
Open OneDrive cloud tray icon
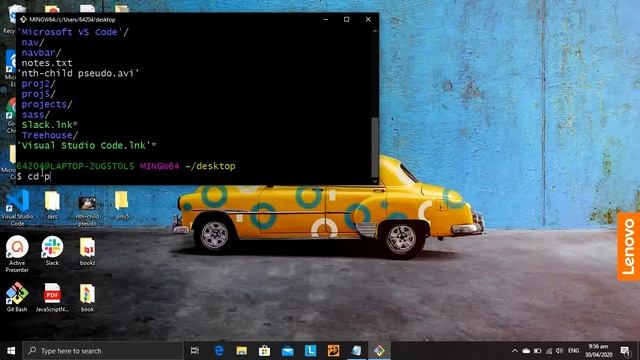click(526, 351)
